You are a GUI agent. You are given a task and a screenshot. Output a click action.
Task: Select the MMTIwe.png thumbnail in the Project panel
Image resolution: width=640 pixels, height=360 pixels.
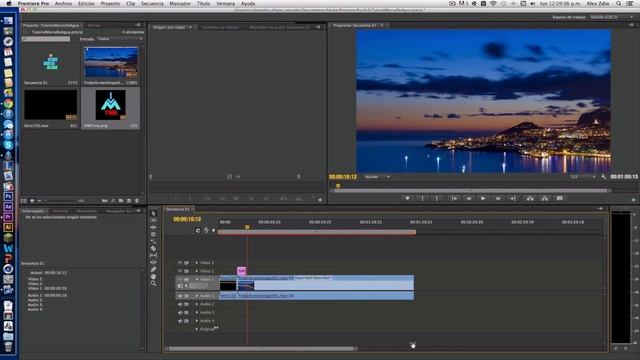point(111,105)
